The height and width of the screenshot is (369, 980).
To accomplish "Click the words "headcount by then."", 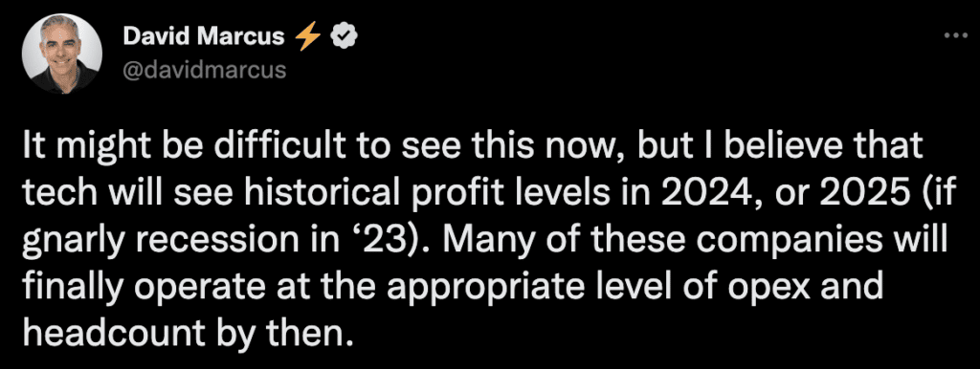I will tap(184, 335).
